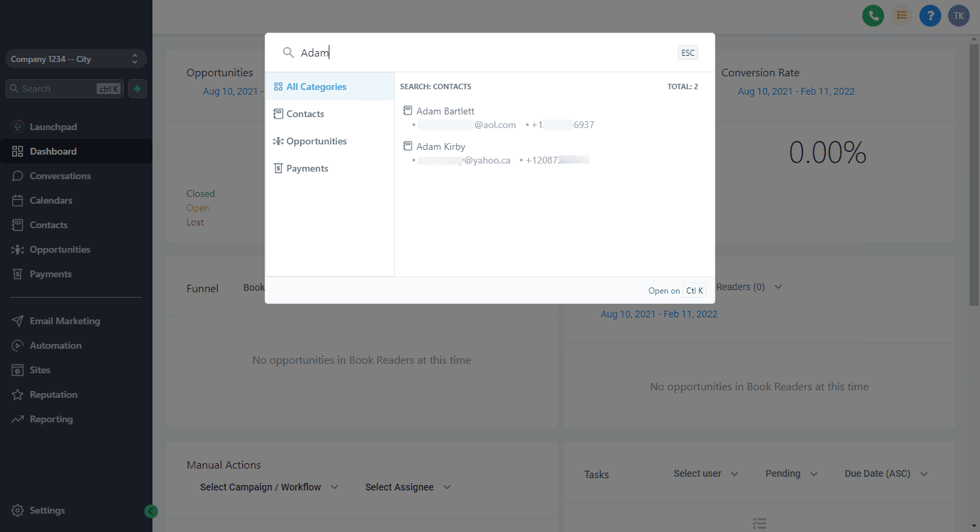Click the Launchpad sidebar icon
The image size is (980, 532).
click(x=18, y=127)
